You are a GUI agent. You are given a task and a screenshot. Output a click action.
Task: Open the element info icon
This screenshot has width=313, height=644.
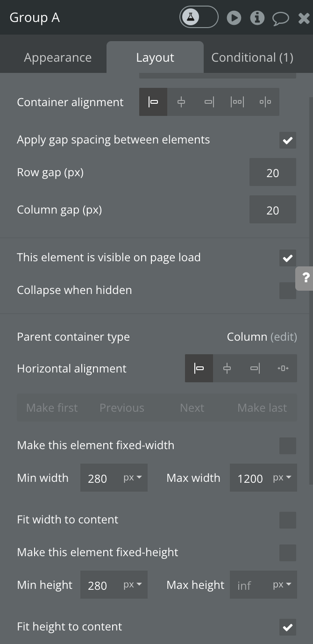[257, 18]
